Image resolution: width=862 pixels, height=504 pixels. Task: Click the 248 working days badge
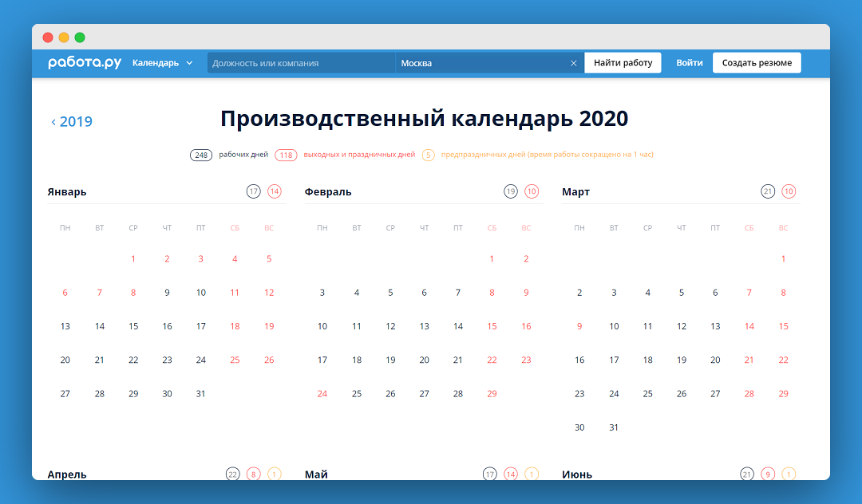click(201, 155)
